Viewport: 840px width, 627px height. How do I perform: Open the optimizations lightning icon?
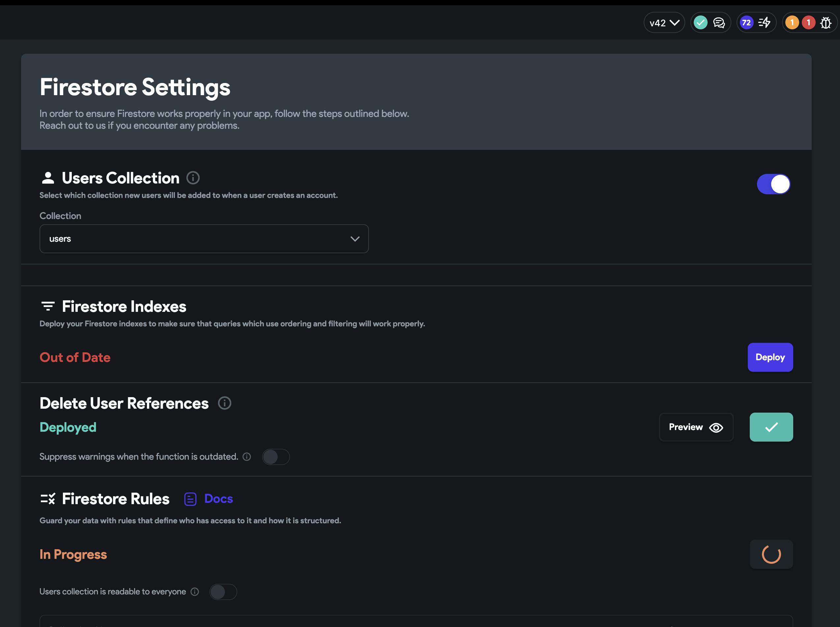(764, 23)
